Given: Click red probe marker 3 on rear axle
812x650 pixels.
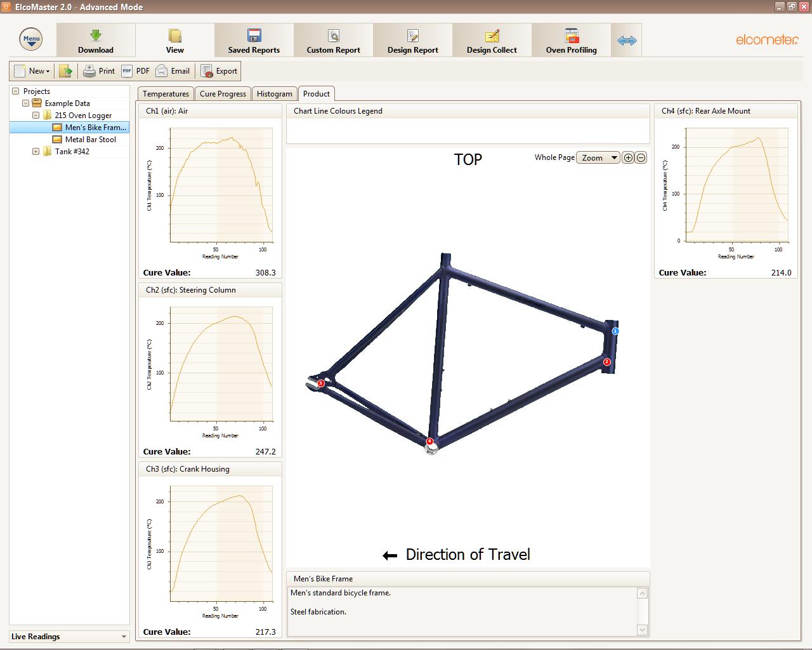Looking at the screenshot, I should point(321,383).
